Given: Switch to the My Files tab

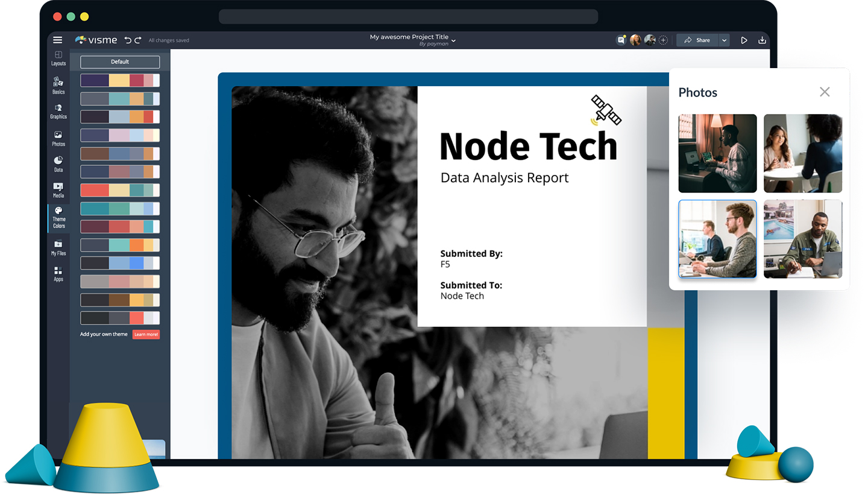Looking at the screenshot, I should 58,248.
